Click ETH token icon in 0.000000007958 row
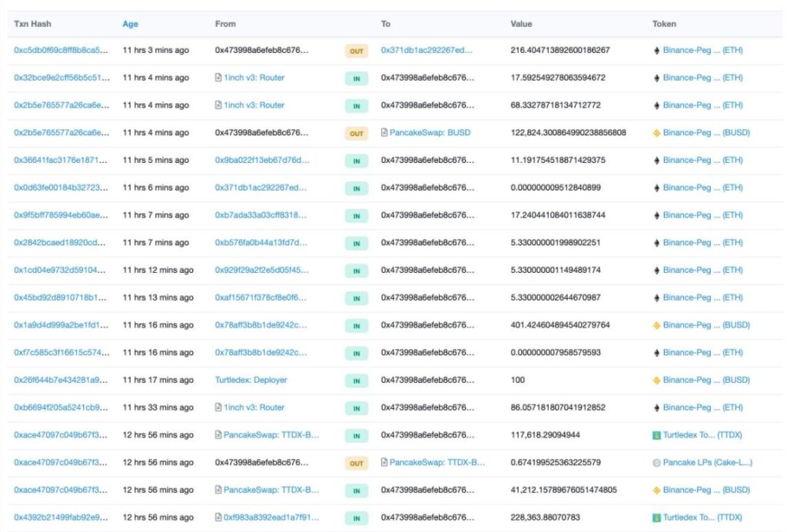The height and width of the screenshot is (532, 787). click(x=656, y=353)
